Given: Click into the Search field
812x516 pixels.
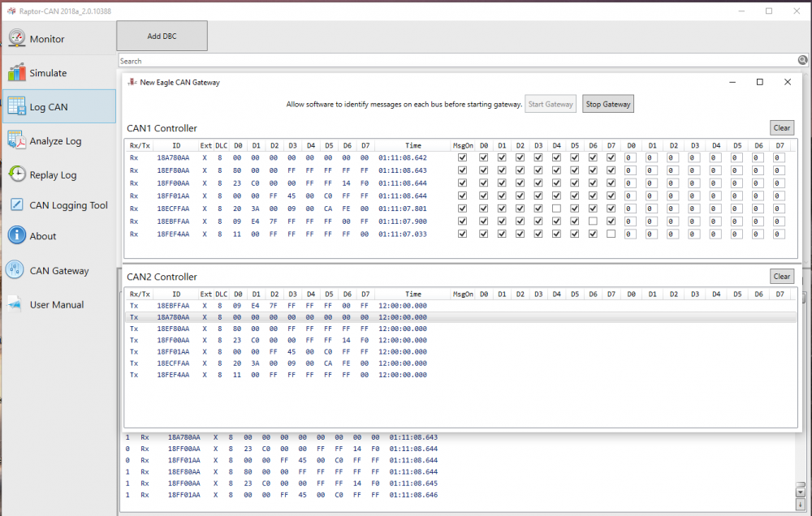Looking at the screenshot, I should pyautogui.click(x=455, y=61).
